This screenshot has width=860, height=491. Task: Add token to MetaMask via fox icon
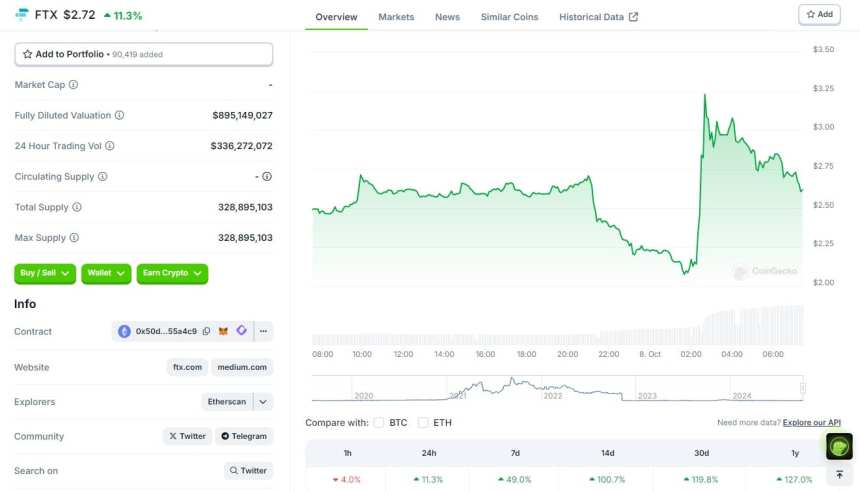[223, 331]
